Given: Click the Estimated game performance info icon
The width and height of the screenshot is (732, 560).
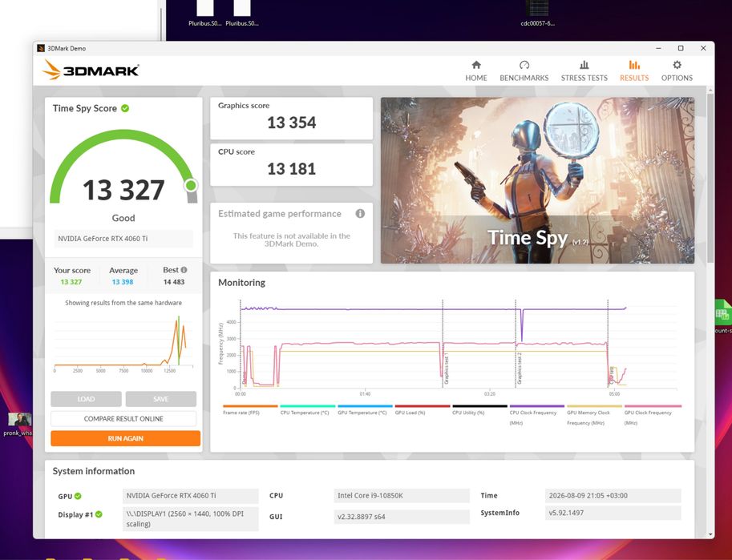Looking at the screenshot, I should pyautogui.click(x=360, y=214).
